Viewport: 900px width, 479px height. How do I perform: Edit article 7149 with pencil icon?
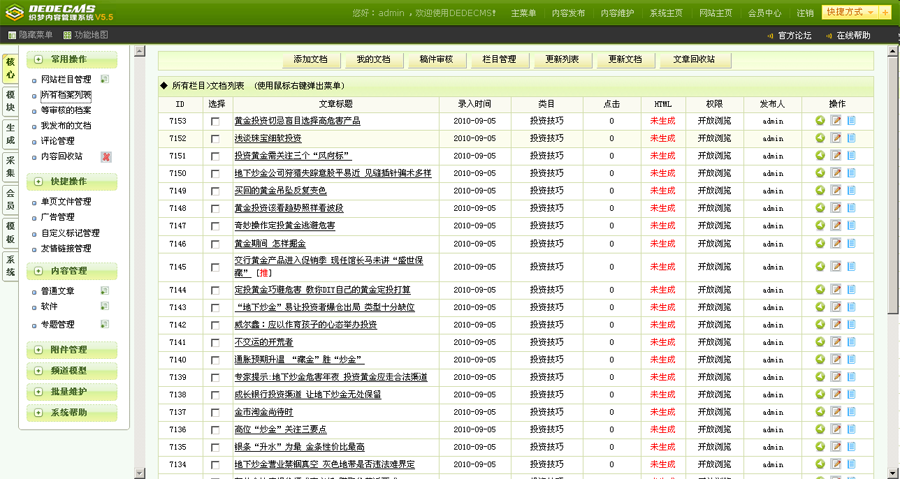coord(836,190)
